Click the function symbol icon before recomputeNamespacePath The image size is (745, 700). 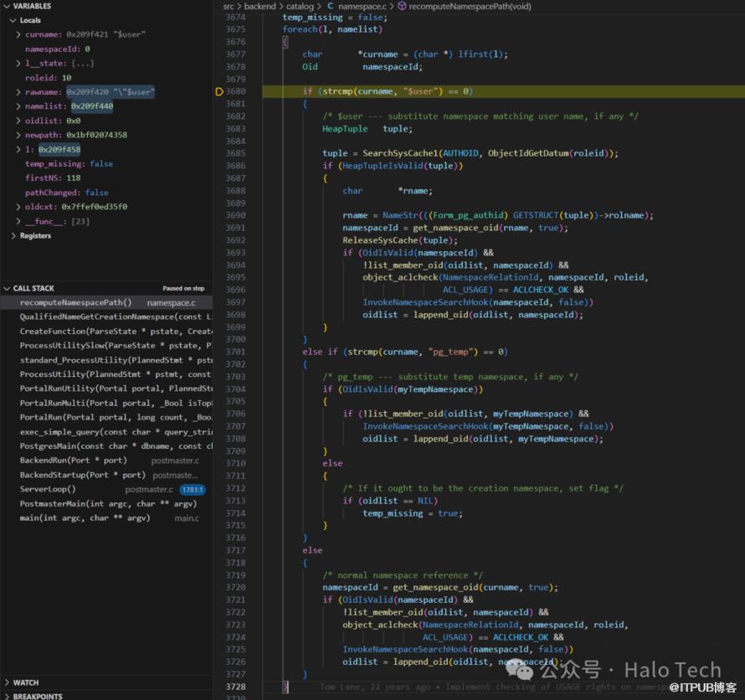[x=402, y=6]
